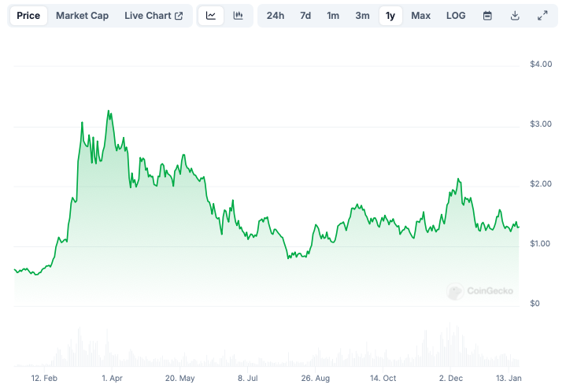Switch to candlestick chart view icon

pos(238,16)
